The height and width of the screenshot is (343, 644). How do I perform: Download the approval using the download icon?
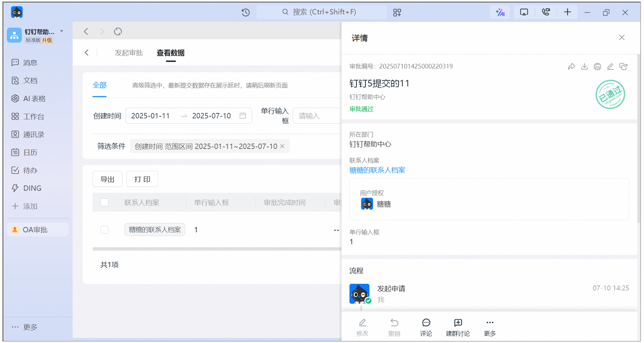click(x=584, y=66)
